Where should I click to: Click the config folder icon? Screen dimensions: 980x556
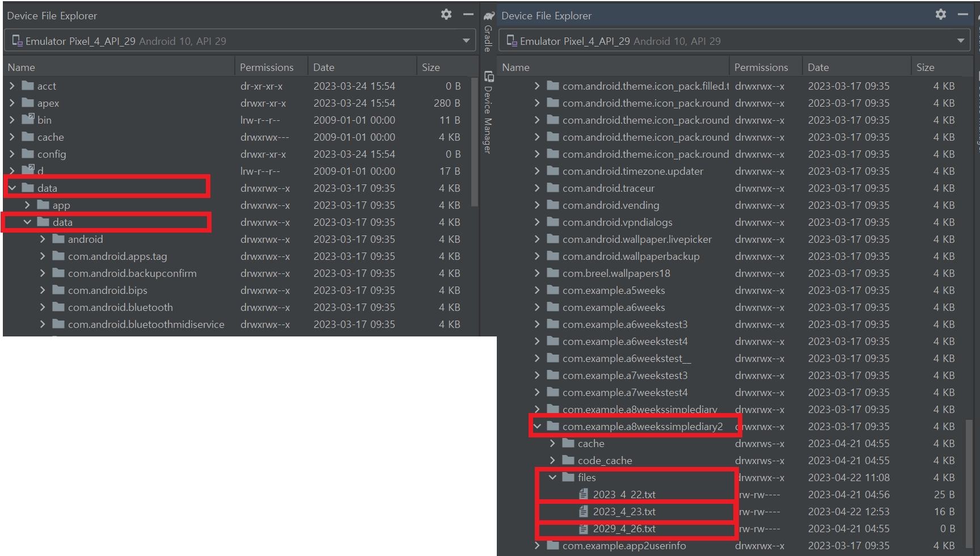[28, 154]
